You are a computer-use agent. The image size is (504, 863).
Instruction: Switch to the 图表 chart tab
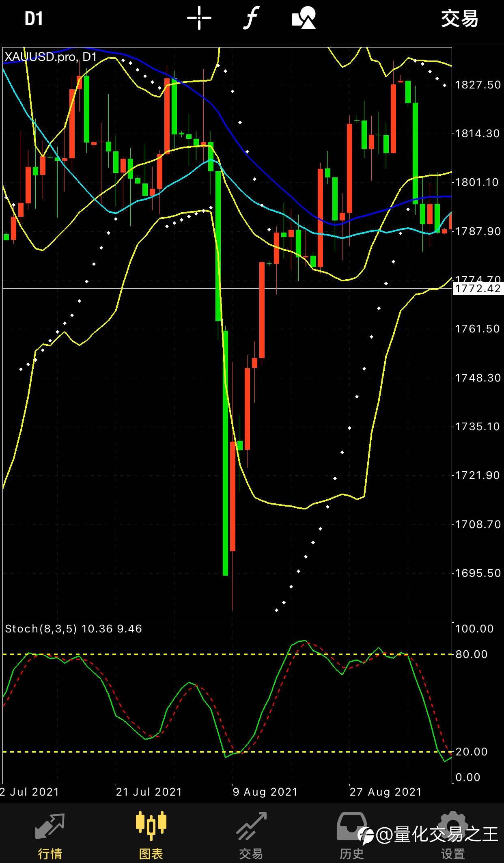151,835
